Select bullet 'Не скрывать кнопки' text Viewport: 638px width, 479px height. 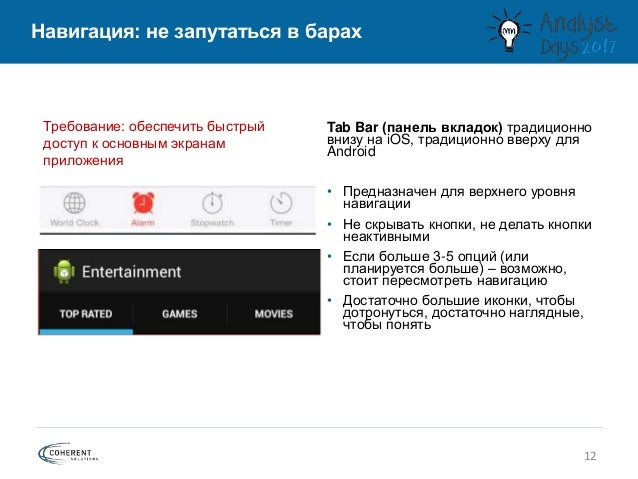[x=467, y=230]
